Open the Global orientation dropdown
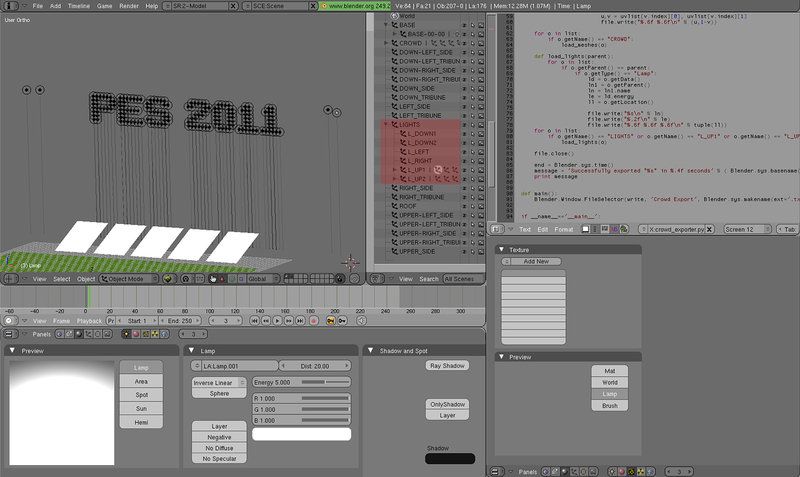Viewport: 800px width, 477px height. point(263,279)
